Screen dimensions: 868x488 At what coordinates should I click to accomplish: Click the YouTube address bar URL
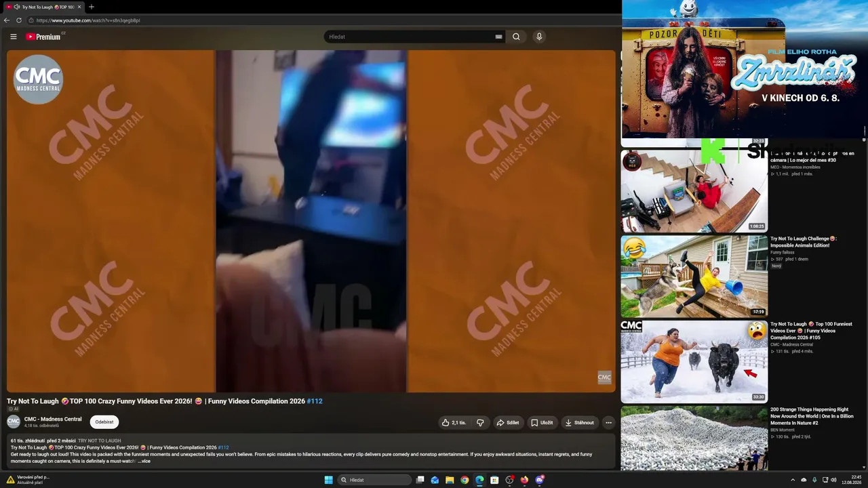pos(88,20)
